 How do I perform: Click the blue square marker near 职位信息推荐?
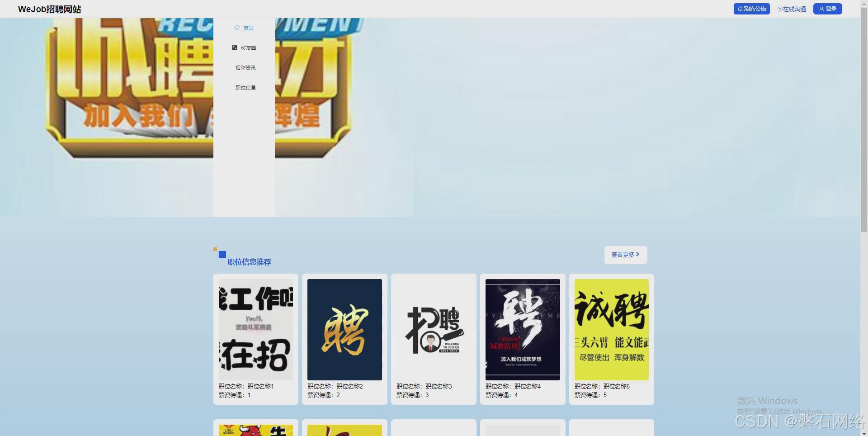(x=222, y=255)
